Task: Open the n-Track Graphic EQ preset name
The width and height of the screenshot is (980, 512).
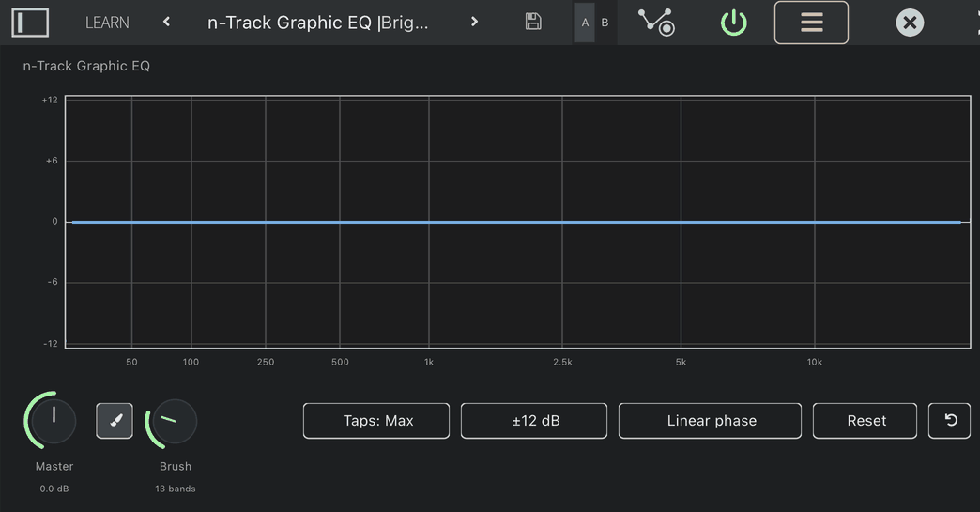Action: tap(317, 23)
